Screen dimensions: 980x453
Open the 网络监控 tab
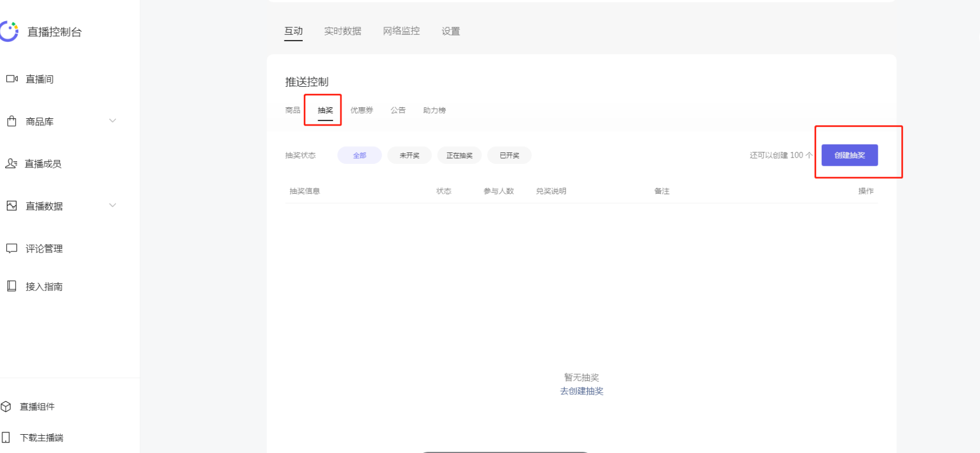[401, 31]
